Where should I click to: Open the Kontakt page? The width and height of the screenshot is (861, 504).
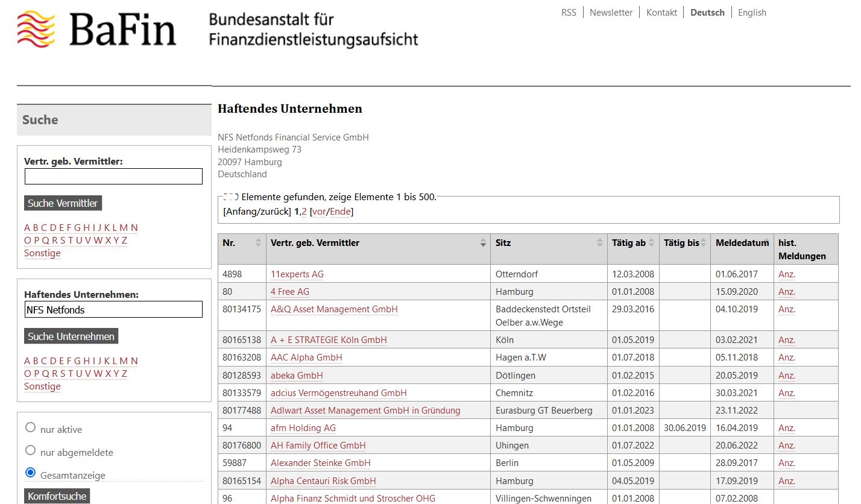point(661,12)
